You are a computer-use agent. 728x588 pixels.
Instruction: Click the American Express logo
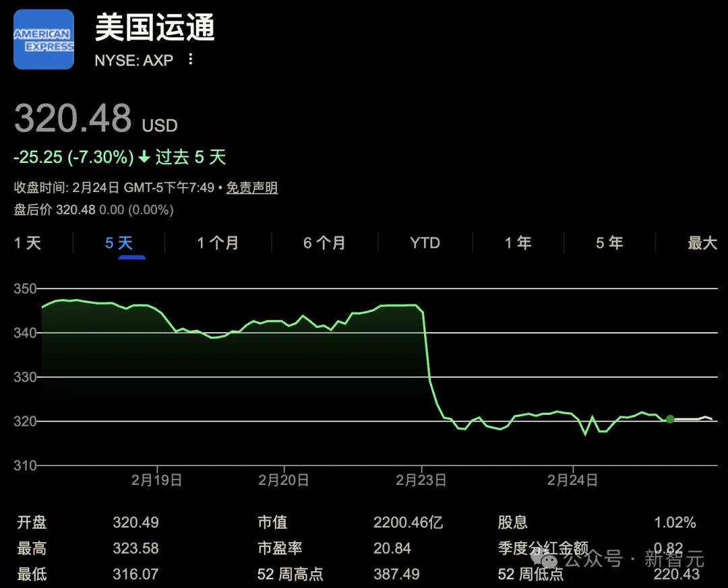click(x=44, y=40)
